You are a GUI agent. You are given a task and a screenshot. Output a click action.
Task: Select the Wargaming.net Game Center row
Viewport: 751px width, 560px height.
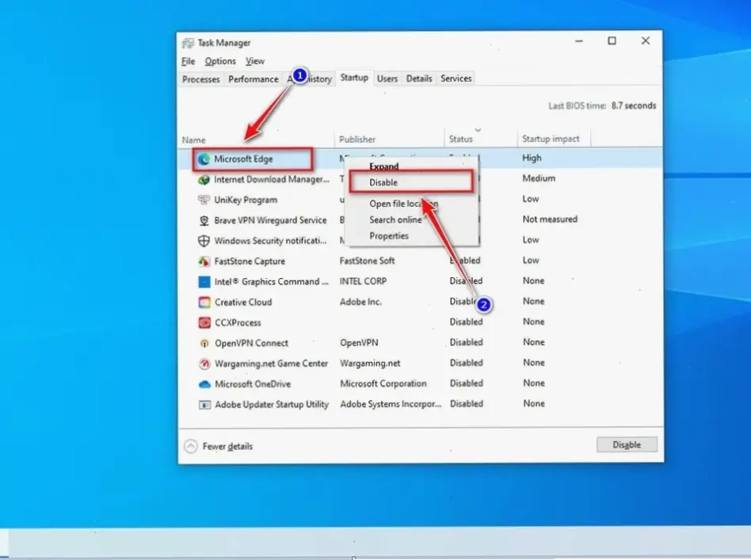click(x=271, y=364)
